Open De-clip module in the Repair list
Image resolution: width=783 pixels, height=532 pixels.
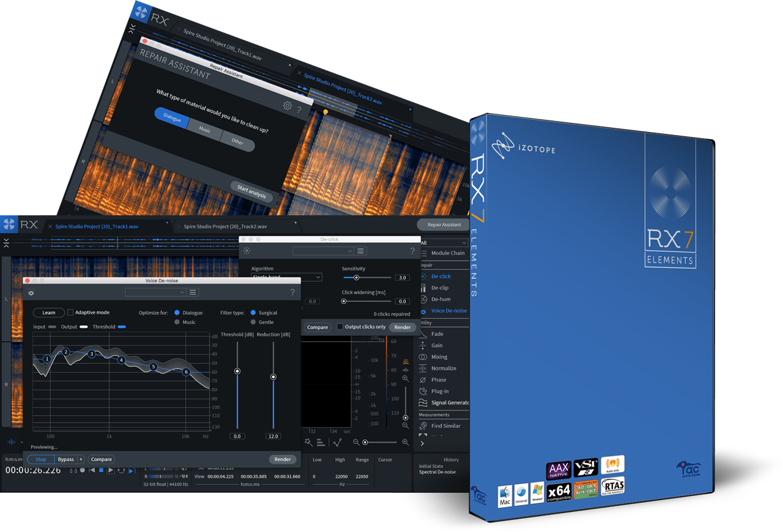(x=440, y=287)
